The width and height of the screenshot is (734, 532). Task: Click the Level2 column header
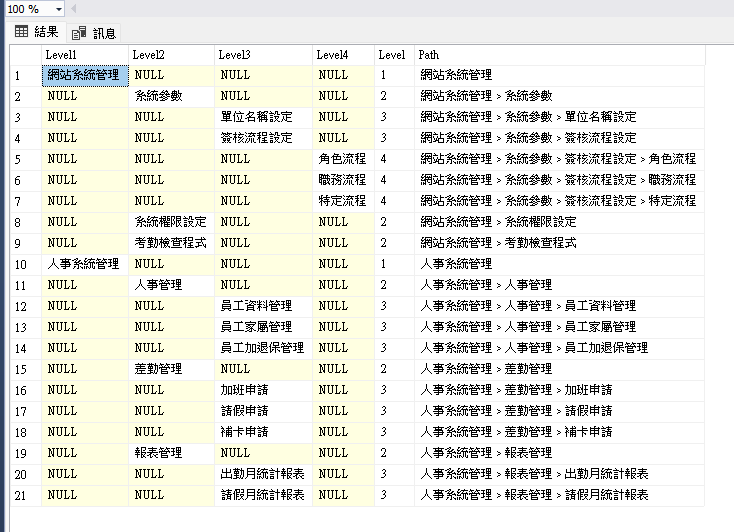(x=171, y=55)
